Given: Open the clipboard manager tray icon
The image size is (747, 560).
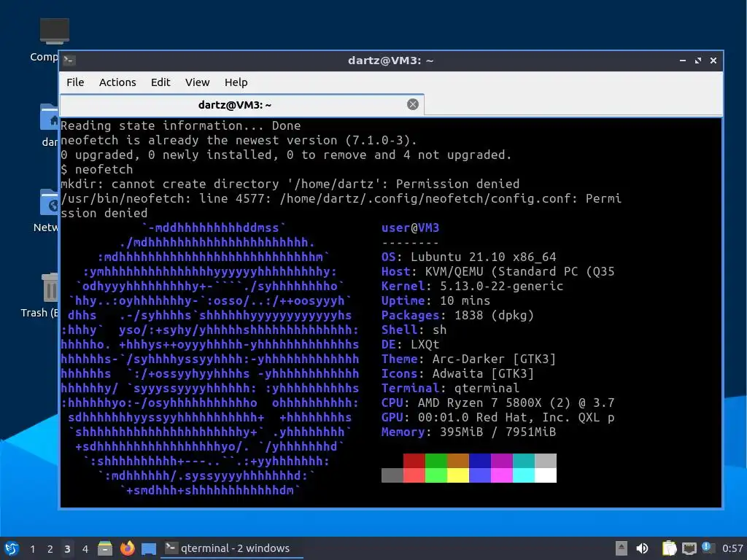Looking at the screenshot, I should pos(670,548).
